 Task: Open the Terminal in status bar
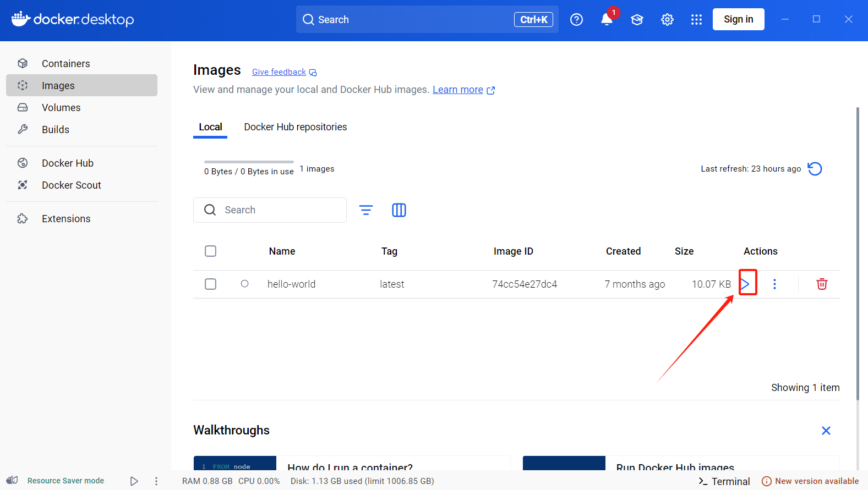pyautogui.click(x=724, y=481)
